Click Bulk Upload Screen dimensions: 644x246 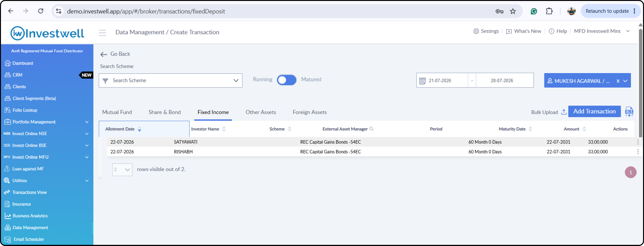549,112
